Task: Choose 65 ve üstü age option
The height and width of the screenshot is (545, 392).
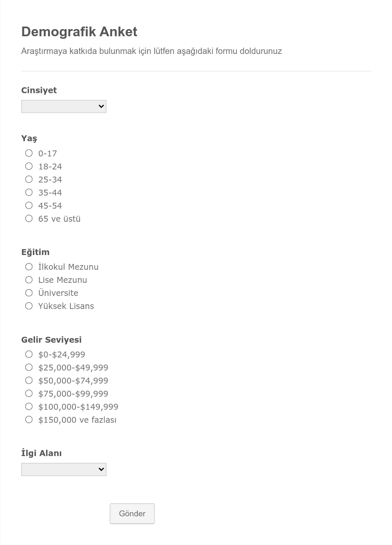Action: tap(29, 218)
